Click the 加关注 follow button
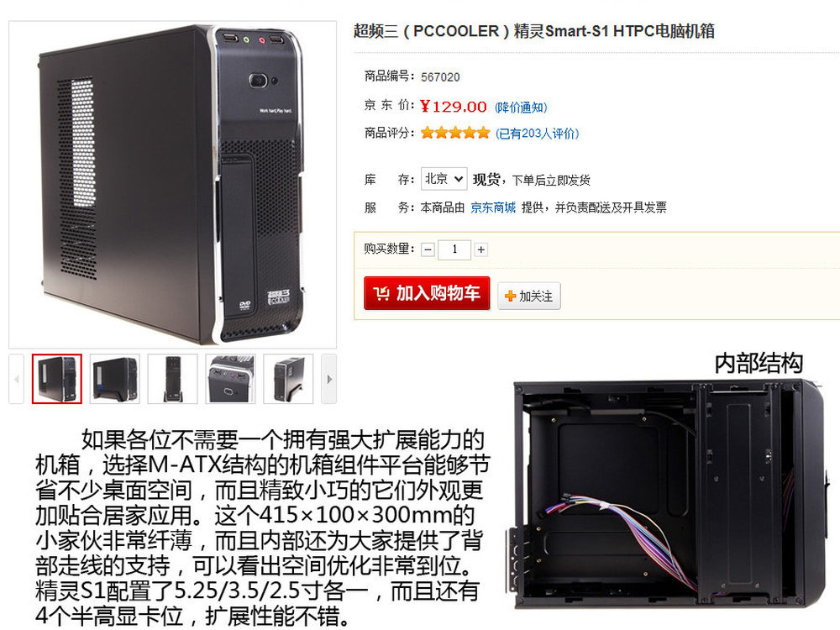Image resolution: width=840 pixels, height=630 pixels. (x=529, y=296)
